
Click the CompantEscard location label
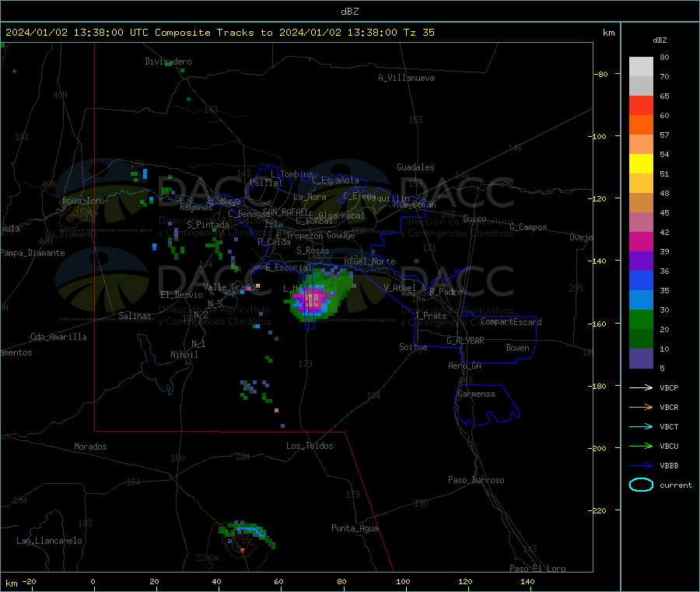tap(511, 321)
